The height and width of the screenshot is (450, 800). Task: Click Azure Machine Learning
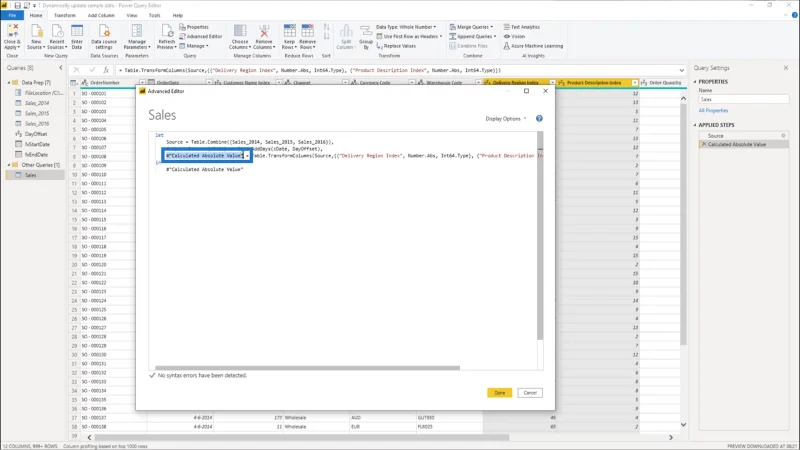(533, 46)
